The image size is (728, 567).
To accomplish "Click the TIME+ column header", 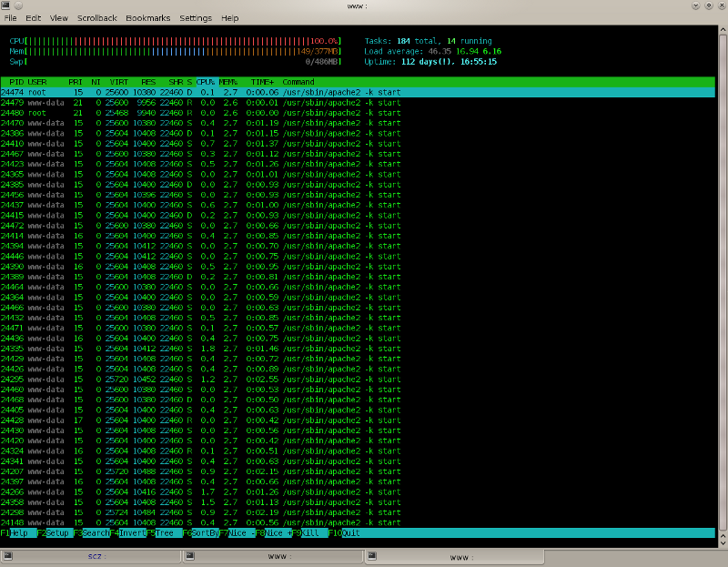I will pos(262,82).
